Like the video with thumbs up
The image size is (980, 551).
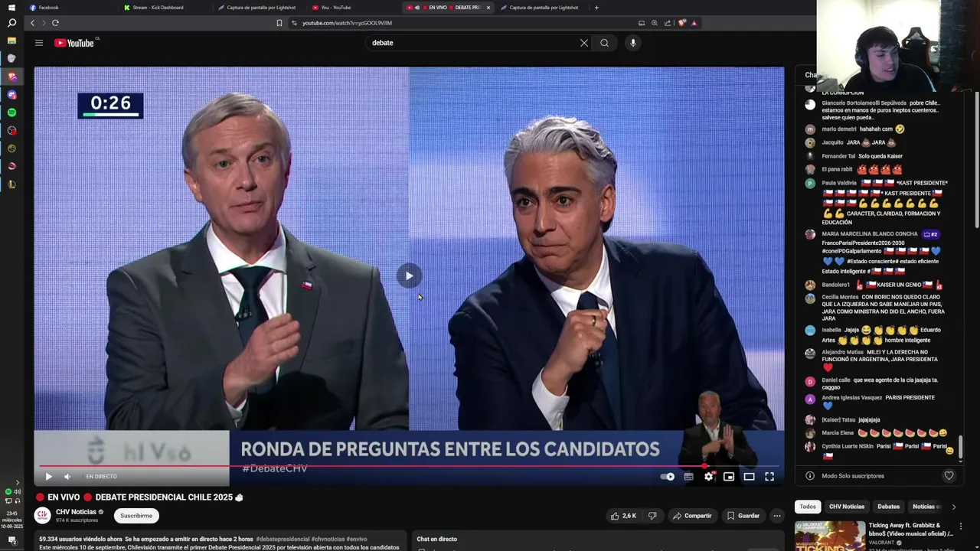pos(623,516)
